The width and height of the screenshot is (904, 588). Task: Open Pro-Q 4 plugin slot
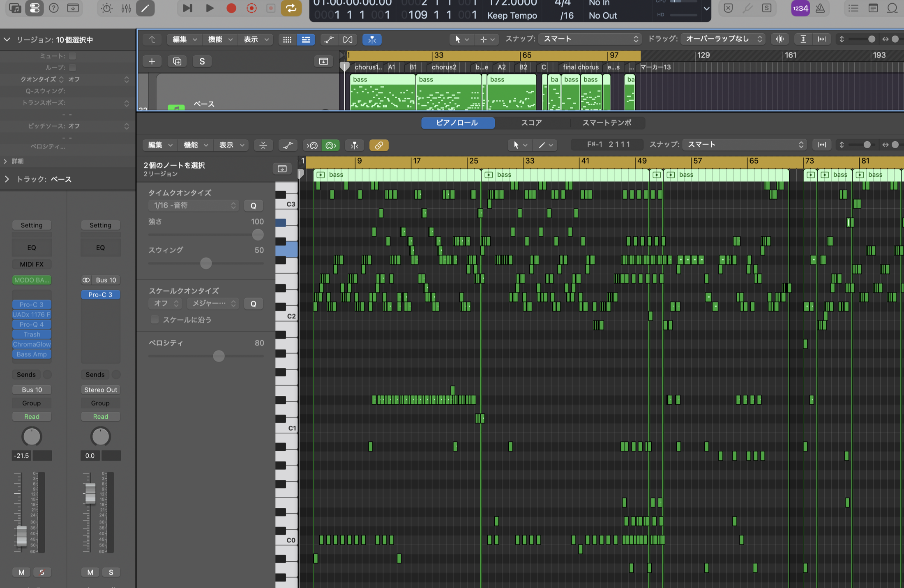pos(32,324)
